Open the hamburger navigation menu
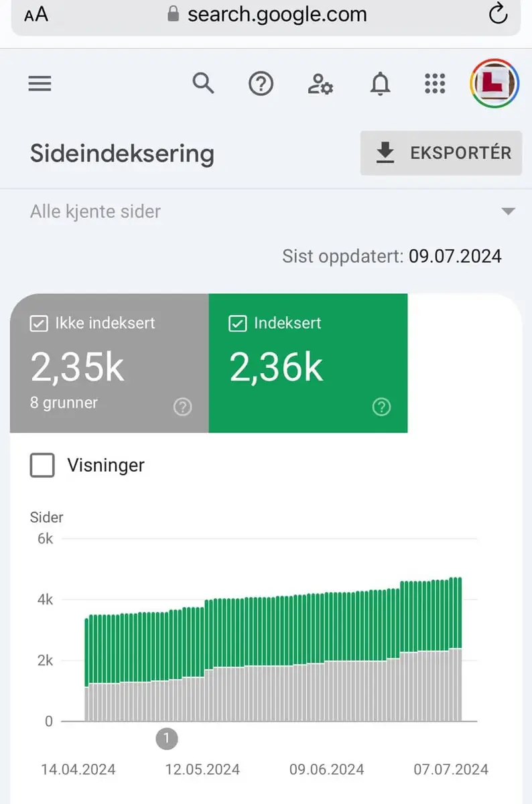532x804 pixels. 40,84
